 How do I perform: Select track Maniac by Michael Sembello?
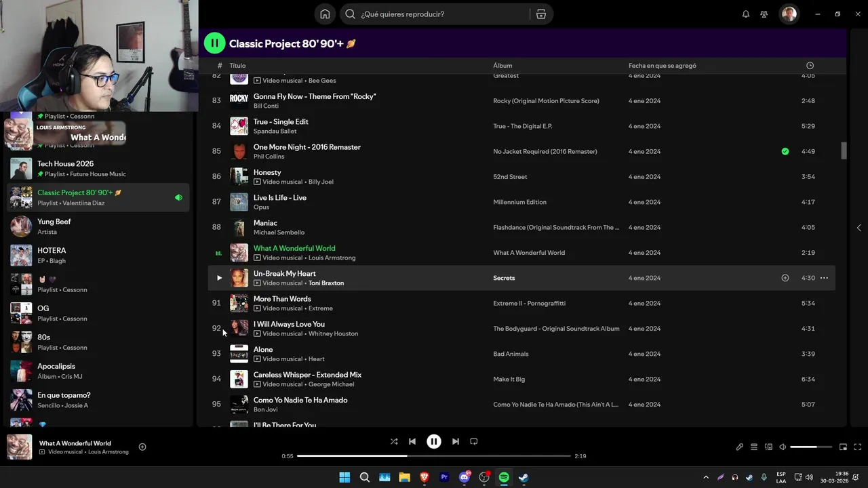265,223
